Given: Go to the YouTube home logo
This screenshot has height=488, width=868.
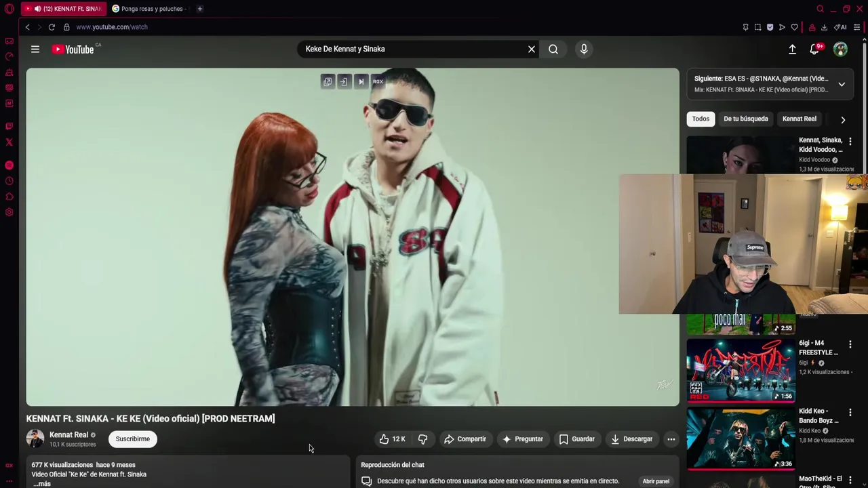Looking at the screenshot, I should [x=73, y=49].
